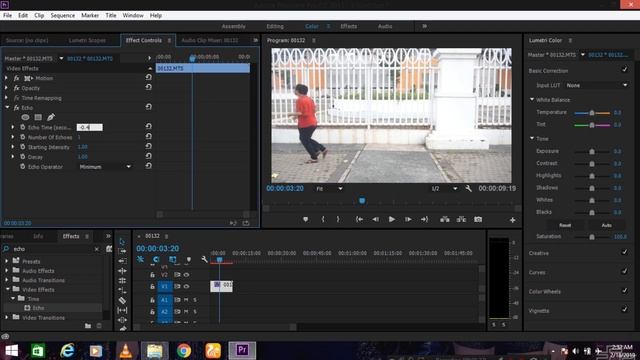The width and height of the screenshot is (640, 360).
Task: Toggle snap in timeline
Action: (156, 259)
